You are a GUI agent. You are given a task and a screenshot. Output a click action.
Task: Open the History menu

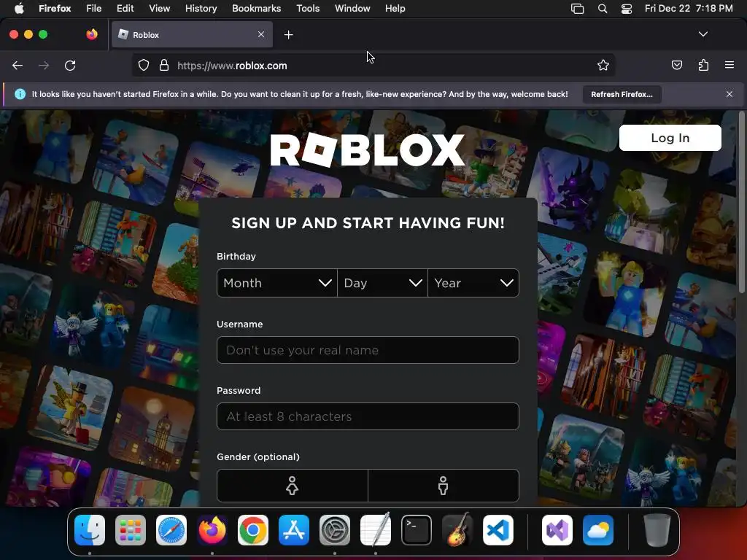click(x=201, y=9)
